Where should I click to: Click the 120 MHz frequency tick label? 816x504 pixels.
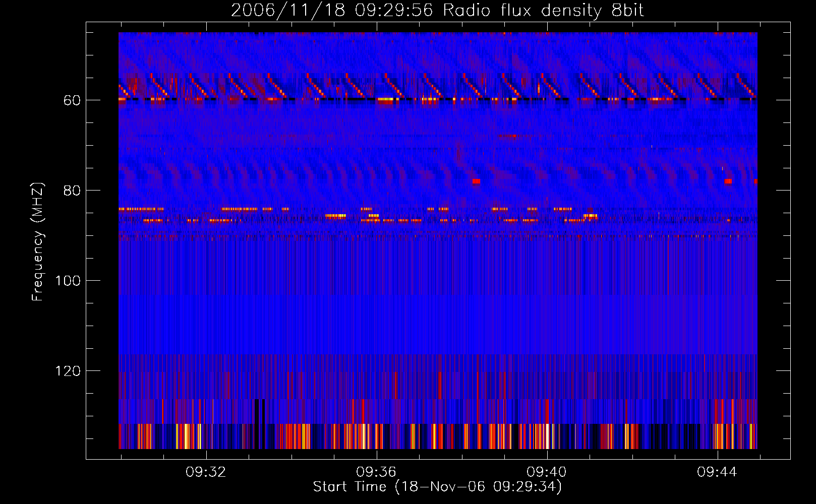click(68, 371)
